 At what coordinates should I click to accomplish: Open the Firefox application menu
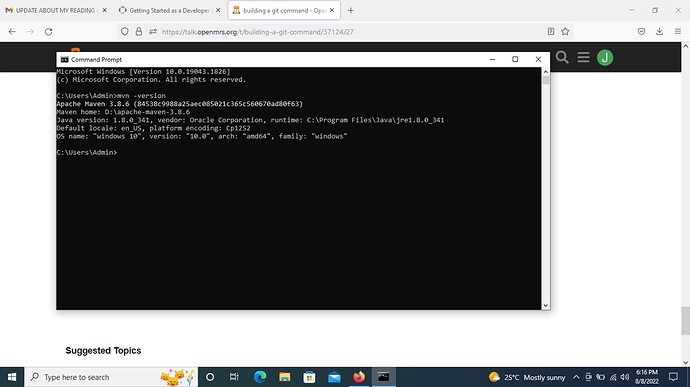pos(678,31)
